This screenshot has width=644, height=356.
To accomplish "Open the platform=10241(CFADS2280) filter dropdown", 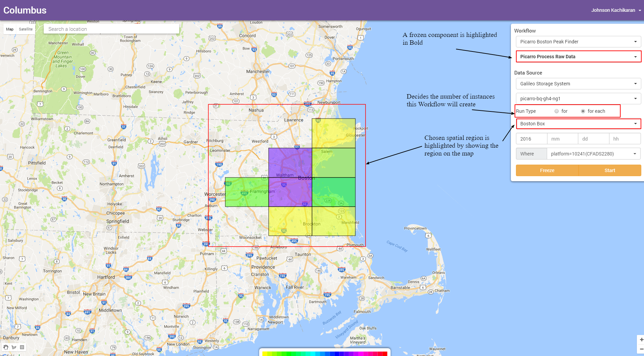I will point(594,154).
